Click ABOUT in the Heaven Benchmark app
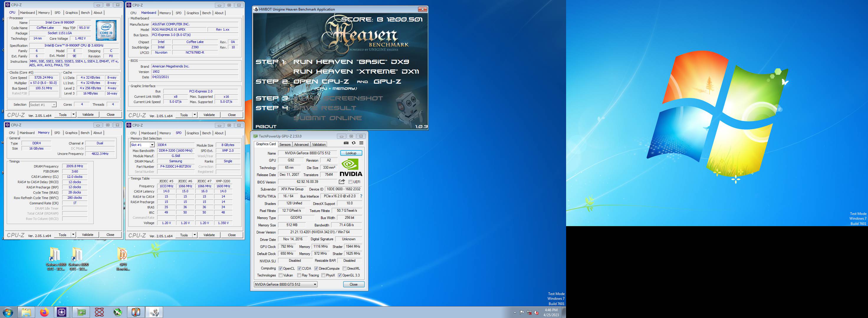 [266, 127]
